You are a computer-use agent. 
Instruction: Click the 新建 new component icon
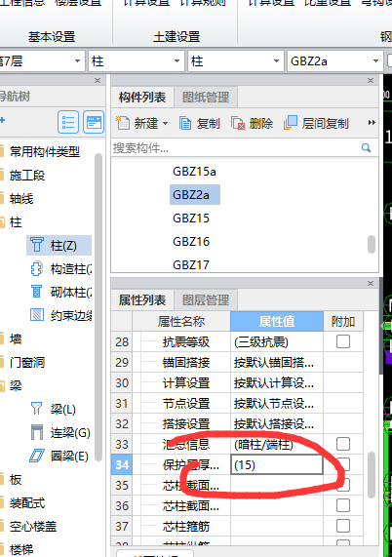(123, 123)
